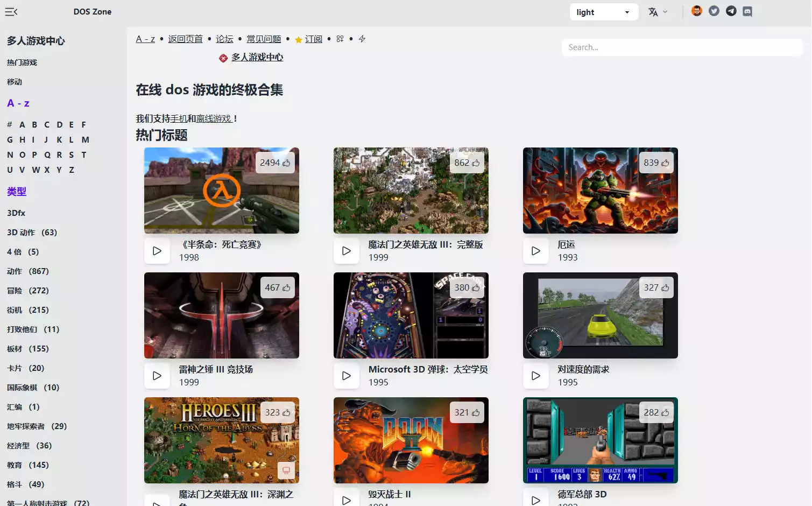
Task: Filter games by the # symbol
Action: 10,125
